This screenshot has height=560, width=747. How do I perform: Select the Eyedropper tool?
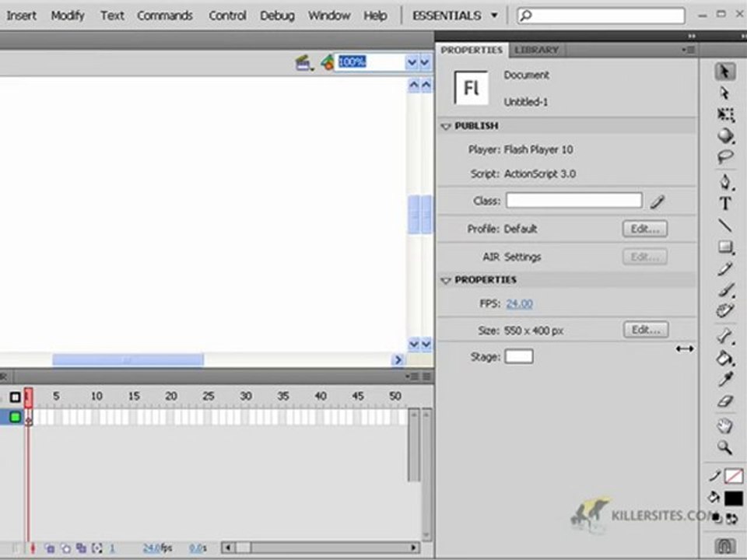coord(725,380)
